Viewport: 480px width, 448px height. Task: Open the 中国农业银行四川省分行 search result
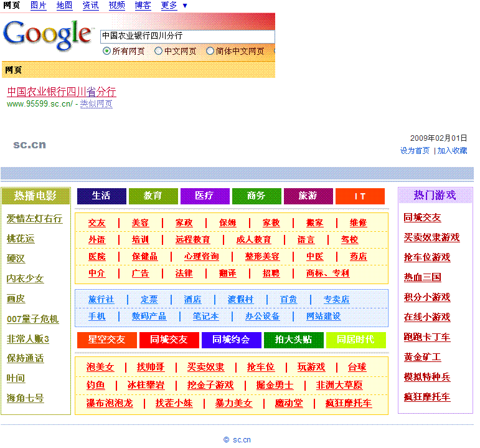click(62, 92)
